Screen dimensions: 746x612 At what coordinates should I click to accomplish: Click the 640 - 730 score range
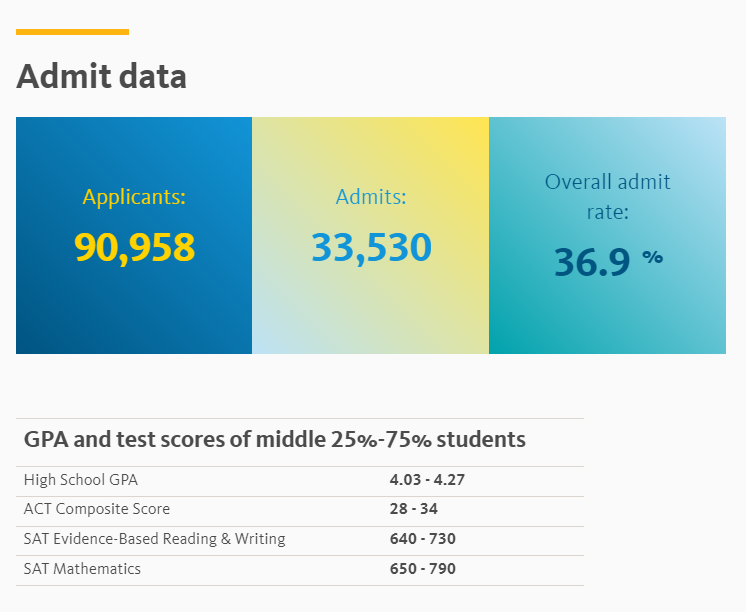(x=422, y=539)
